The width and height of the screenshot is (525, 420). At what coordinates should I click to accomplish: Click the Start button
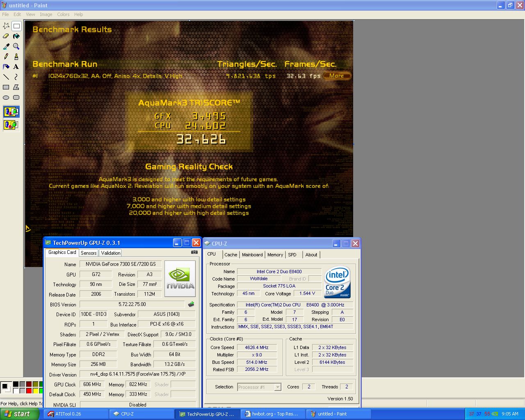click(x=20, y=414)
